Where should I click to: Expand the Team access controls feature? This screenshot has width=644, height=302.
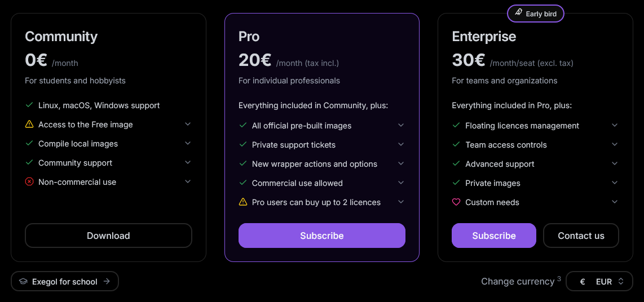click(615, 145)
